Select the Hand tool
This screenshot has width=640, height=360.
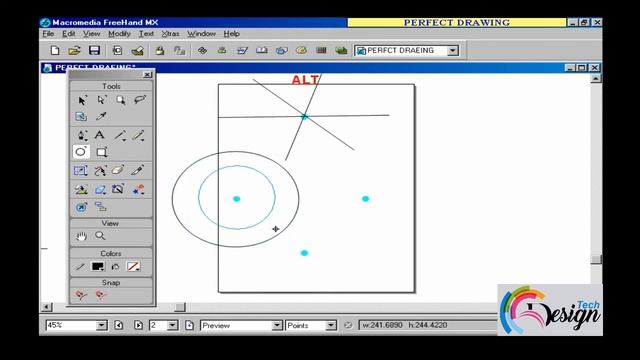click(81, 236)
